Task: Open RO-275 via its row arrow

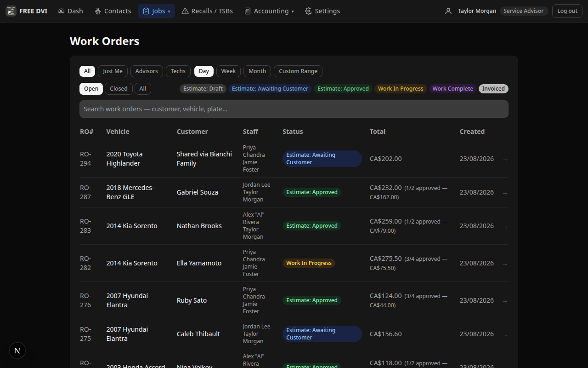Action: click(x=505, y=334)
